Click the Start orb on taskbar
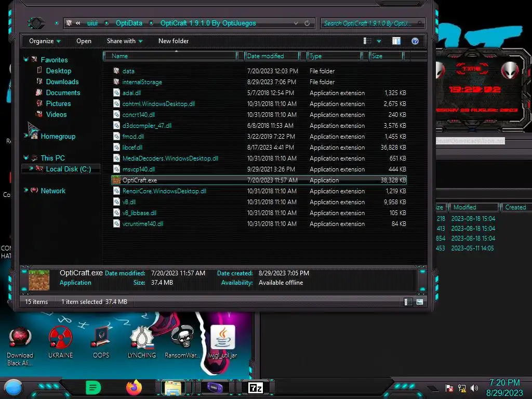This screenshot has width=532, height=399. pyautogui.click(x=14, y=388)
